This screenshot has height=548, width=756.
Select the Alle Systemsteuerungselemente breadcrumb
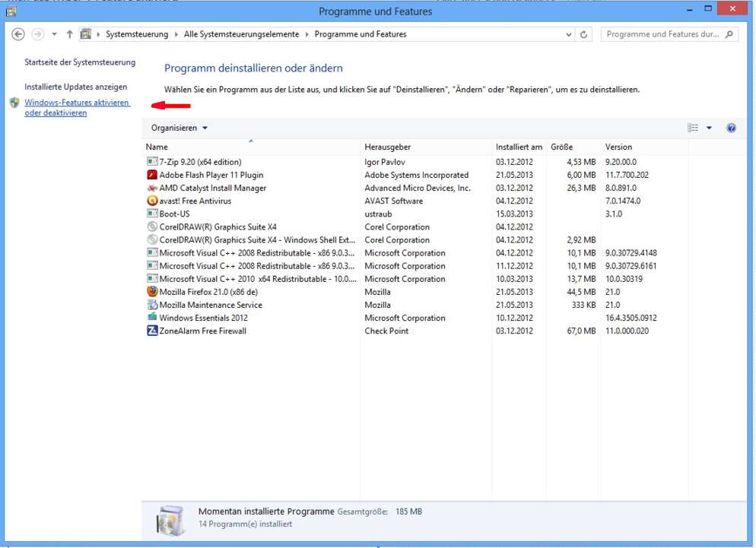pyautogui.click(x=241, y=34)
